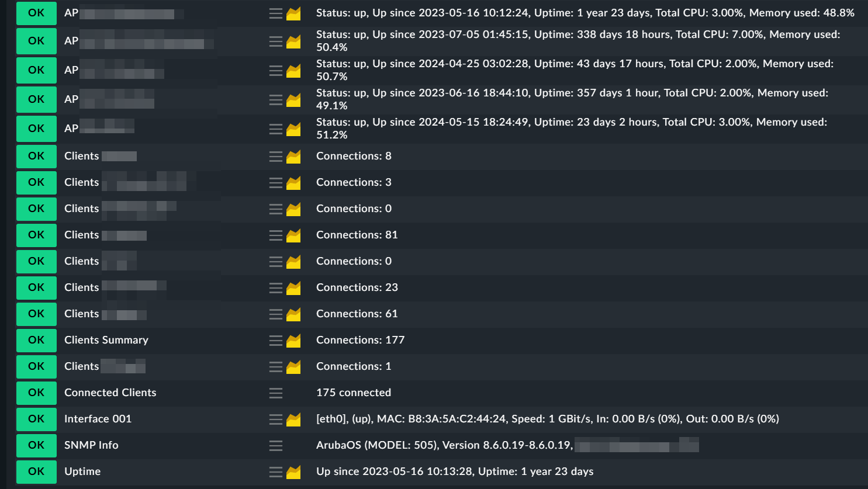This screenshot has width=868, height=489.
Task: Click the graph icon in the Interface 001 row
Action: click(293, 419)
